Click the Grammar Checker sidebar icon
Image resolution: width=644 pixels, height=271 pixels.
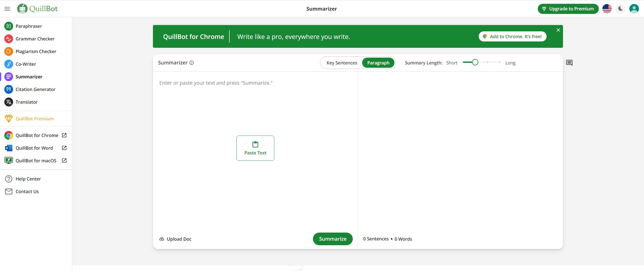[x=9, y=39]
